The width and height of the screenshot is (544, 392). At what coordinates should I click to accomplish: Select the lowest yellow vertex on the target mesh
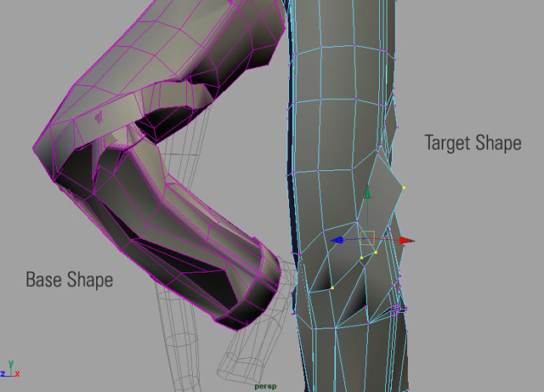[x=332, y=288]
